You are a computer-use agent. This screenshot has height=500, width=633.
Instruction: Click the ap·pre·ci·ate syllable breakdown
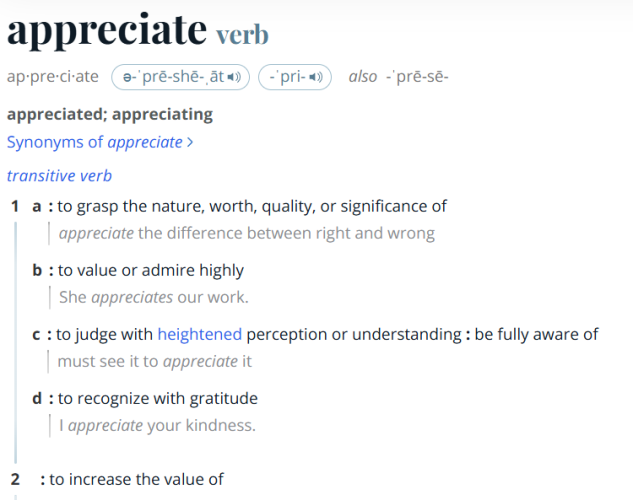click(52, 77)
